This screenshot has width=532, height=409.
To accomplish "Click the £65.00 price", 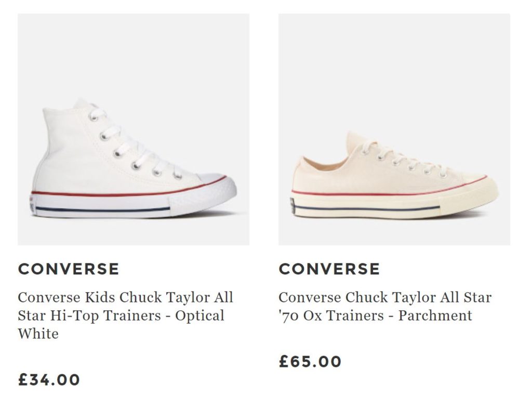I will (x=310, y=361).
